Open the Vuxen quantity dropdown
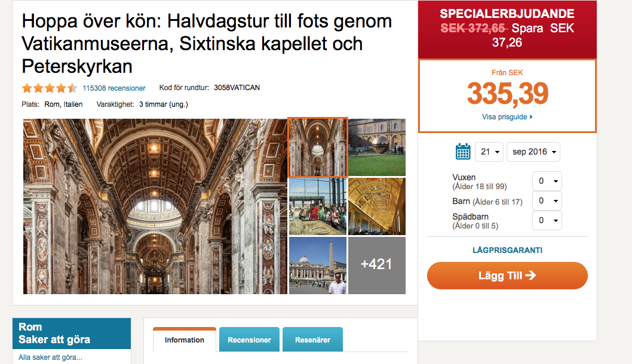 [547, 181]
